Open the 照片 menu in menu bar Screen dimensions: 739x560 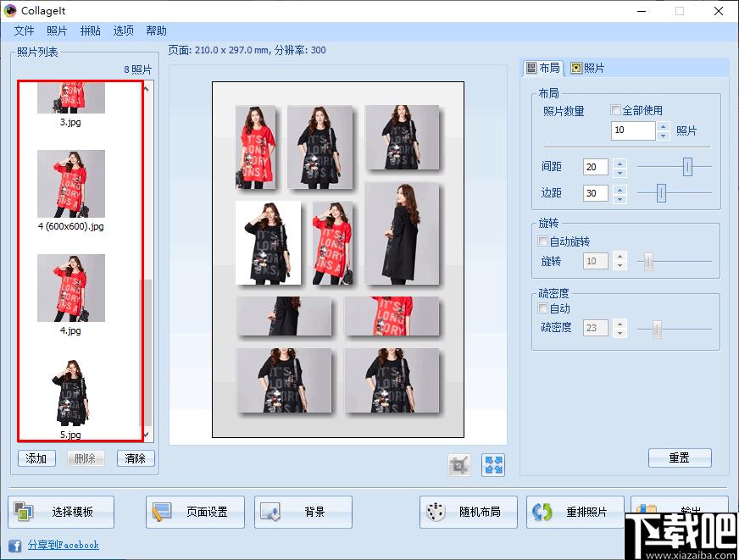[57, 30]
